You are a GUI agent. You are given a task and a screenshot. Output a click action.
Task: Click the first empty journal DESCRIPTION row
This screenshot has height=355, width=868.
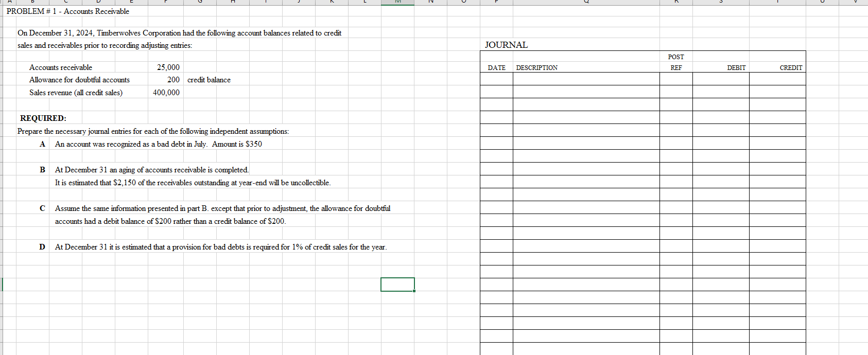pos(586,79)
